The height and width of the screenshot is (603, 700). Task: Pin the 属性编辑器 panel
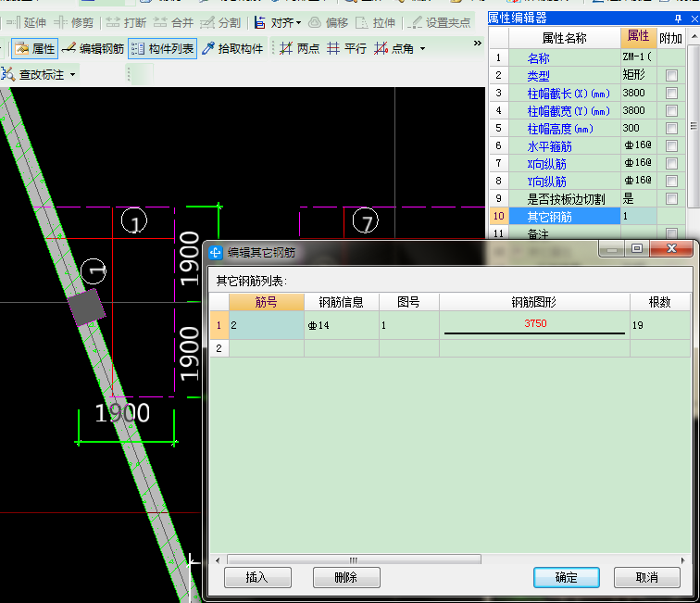pos(678,19)
